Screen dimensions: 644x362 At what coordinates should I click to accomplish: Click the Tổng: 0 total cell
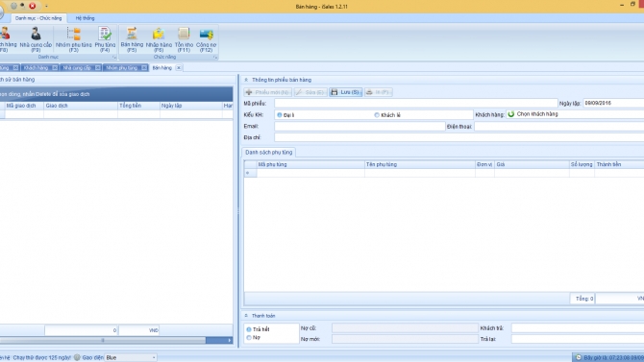(x=582, y=299)
